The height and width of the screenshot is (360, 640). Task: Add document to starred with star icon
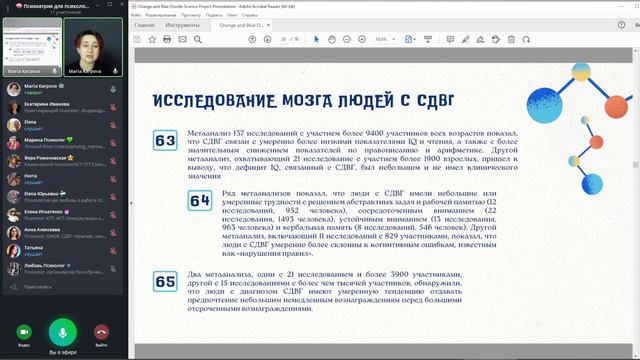tap(152, 40)
